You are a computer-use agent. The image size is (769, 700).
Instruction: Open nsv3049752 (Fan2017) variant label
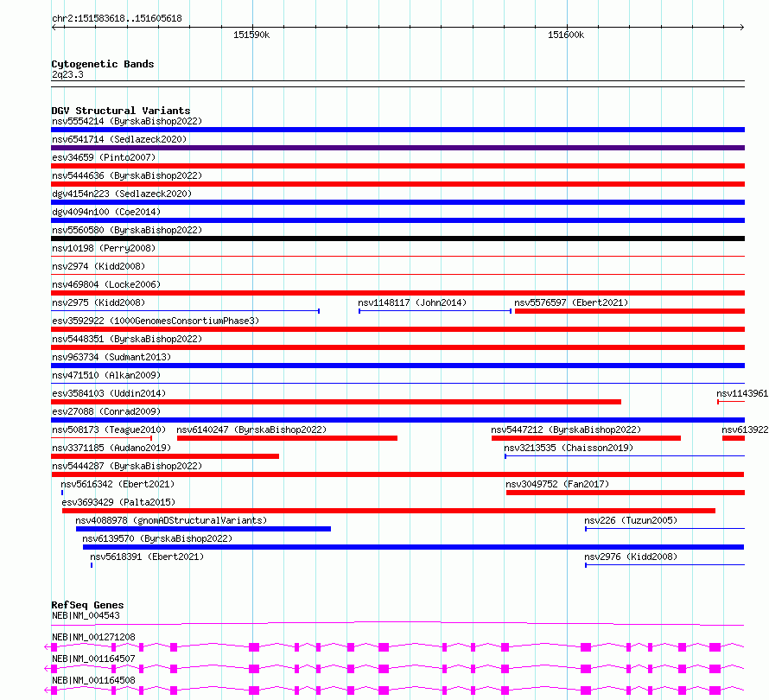click(557, 484)
